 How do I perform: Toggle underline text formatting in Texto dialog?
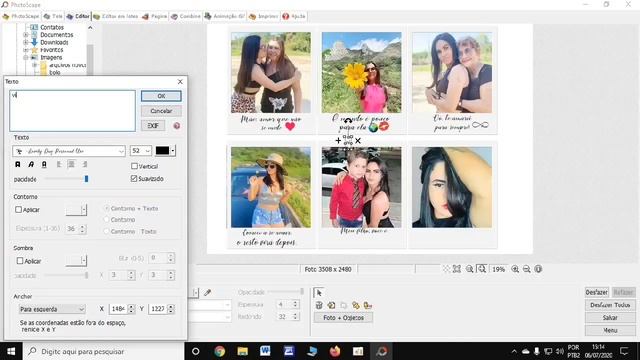tap(44, 164)
